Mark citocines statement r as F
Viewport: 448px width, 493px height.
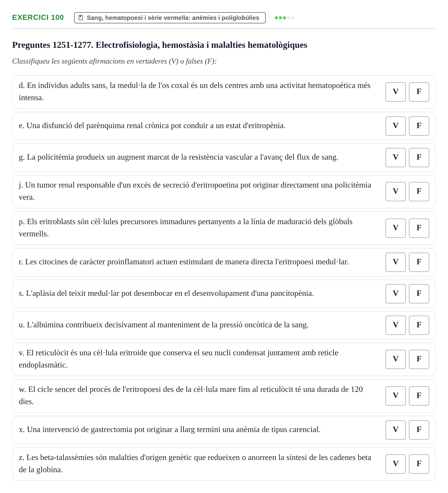pos(419,262)
